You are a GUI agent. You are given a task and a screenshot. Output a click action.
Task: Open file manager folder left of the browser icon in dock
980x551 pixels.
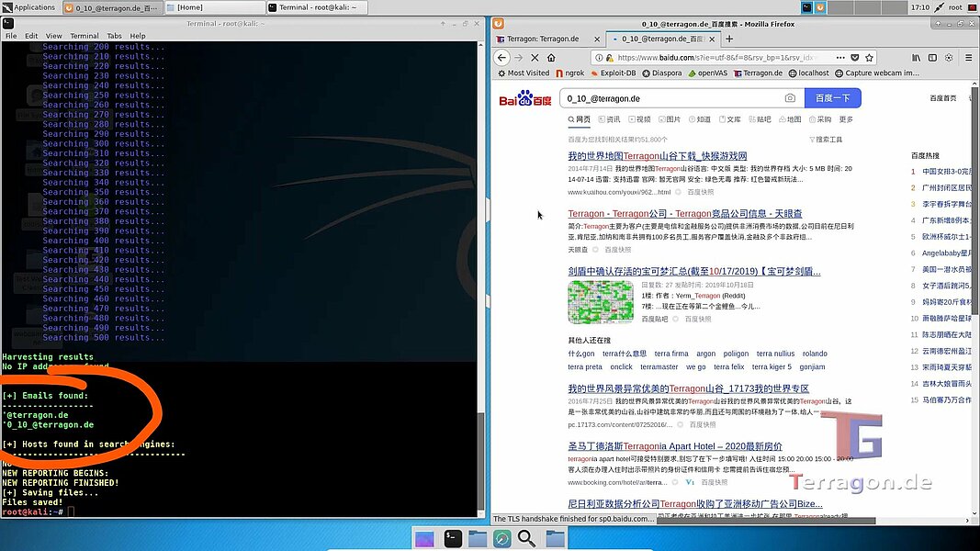point(478,538)
